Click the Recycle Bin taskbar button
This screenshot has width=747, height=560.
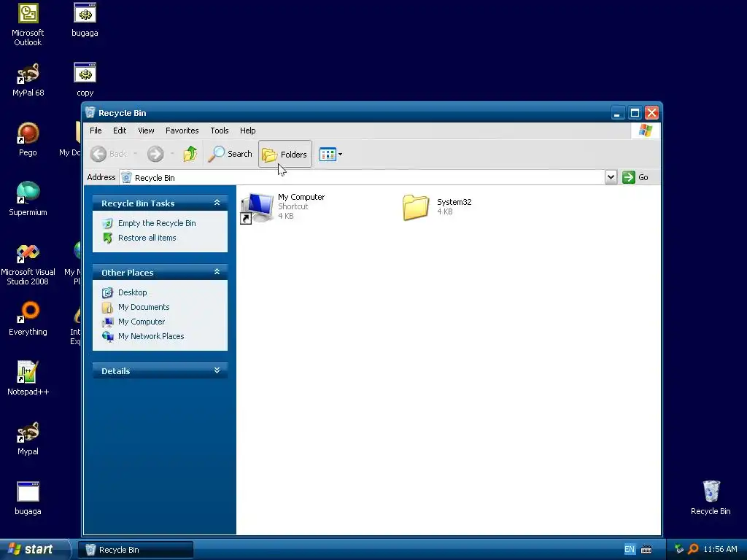tap(135, 550)
